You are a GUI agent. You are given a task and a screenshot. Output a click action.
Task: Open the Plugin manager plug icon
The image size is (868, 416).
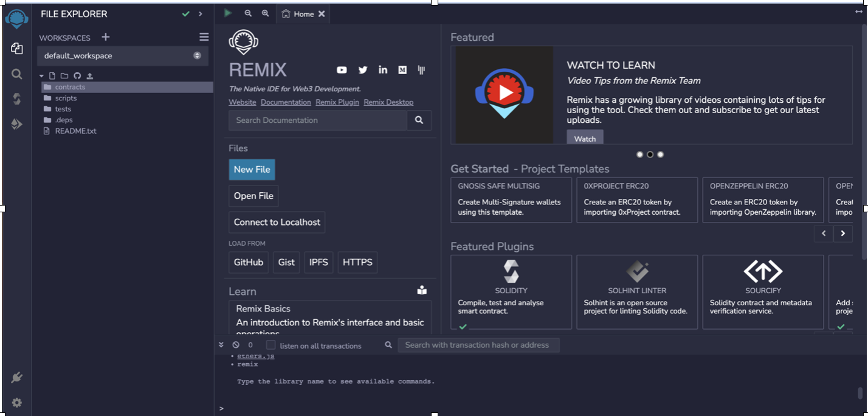(16, 378)
